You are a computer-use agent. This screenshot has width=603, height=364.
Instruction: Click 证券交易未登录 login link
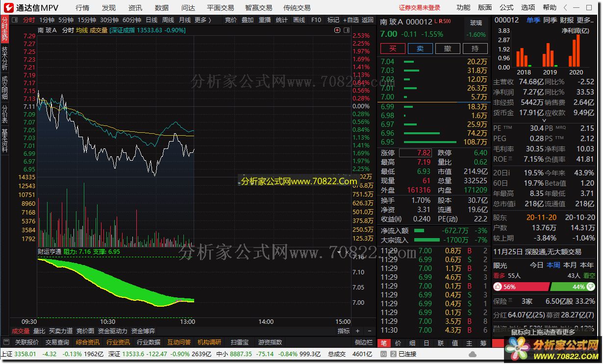[420, 8]
